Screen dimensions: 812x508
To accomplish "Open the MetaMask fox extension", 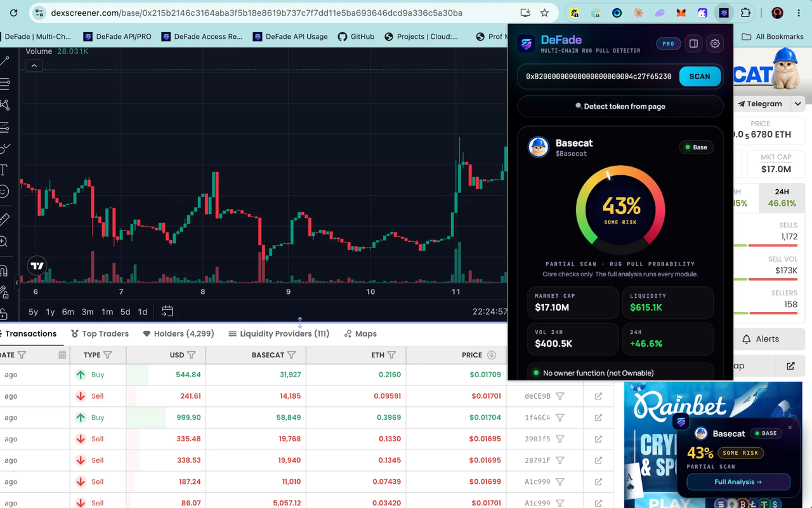I will 681,13.
